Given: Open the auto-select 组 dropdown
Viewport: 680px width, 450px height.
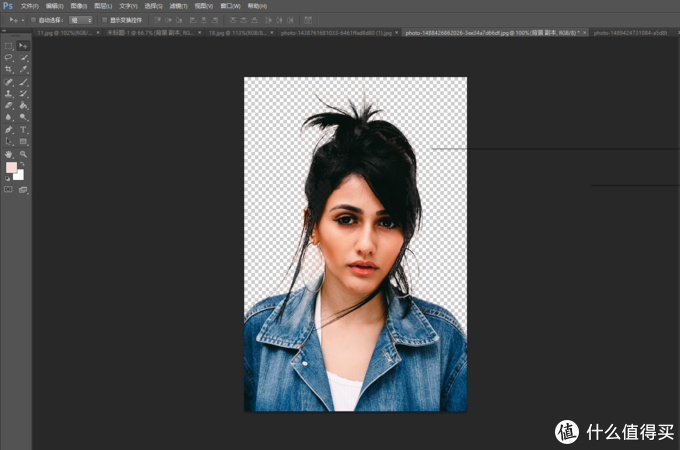Looking at the screenshot, I should coord(81,20).
